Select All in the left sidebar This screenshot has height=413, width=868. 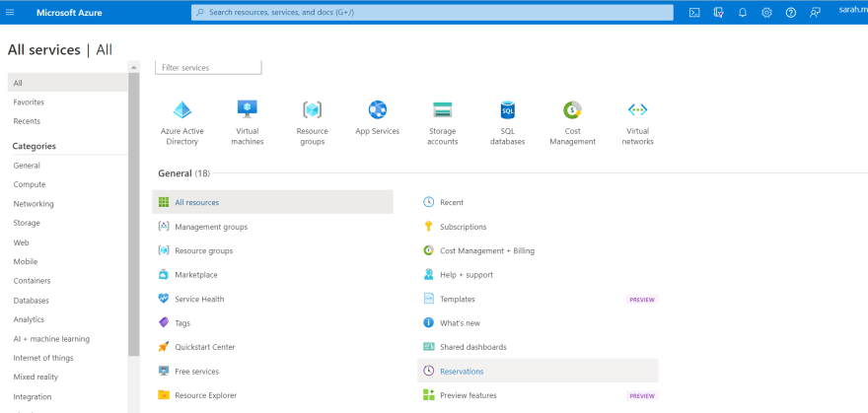coord(67,83)
